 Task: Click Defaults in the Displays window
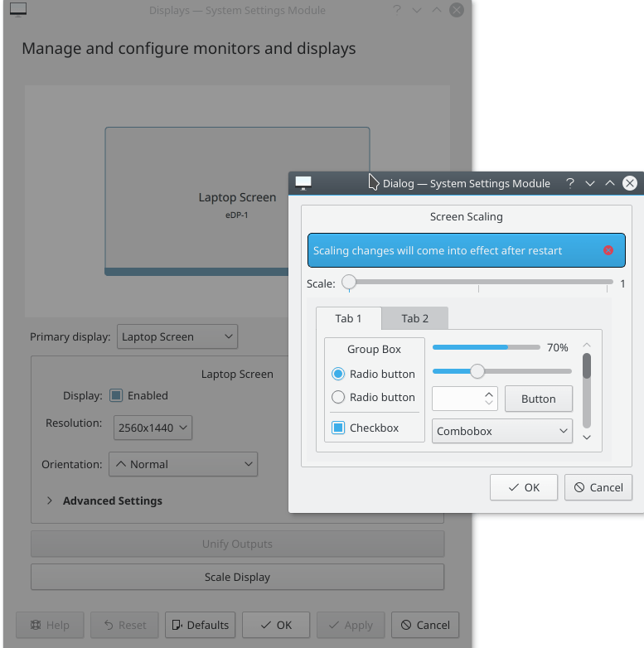coord(200,625)
